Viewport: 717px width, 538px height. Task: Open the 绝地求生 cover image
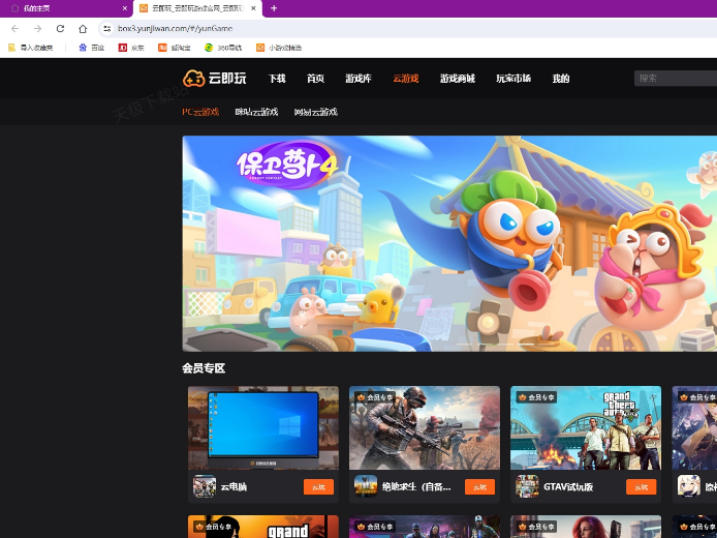pyautogui.click(x=424, y=428)
